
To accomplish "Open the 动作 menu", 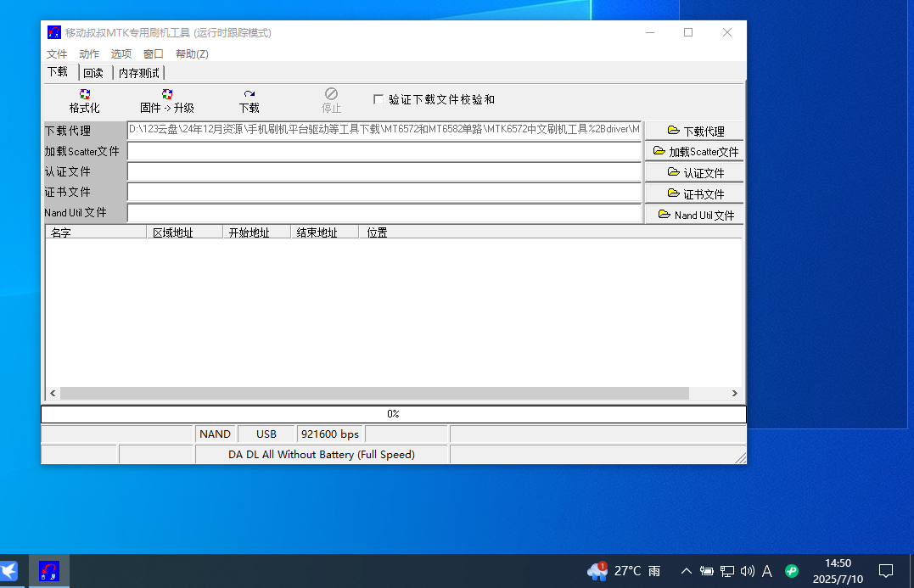I will [x=88, y=53].
